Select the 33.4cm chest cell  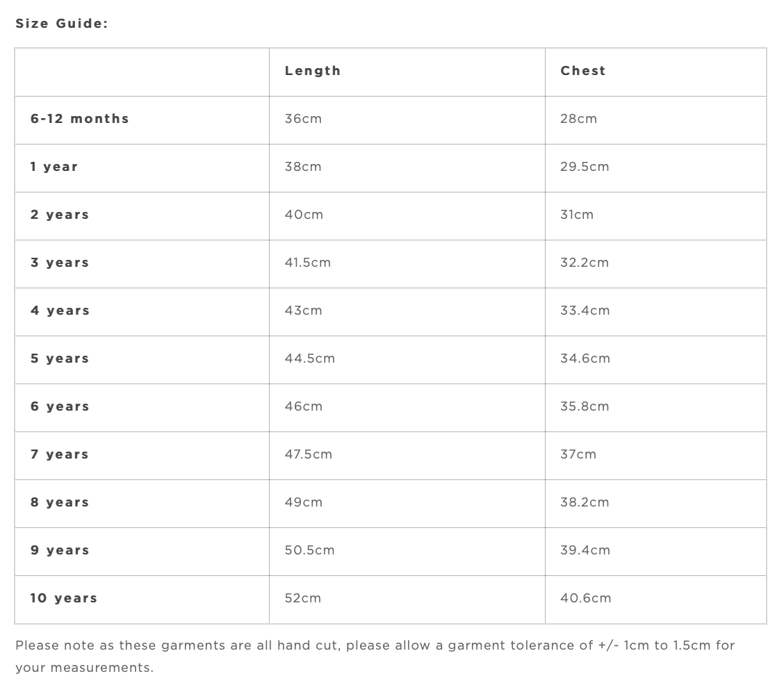[x=585, y=311]
